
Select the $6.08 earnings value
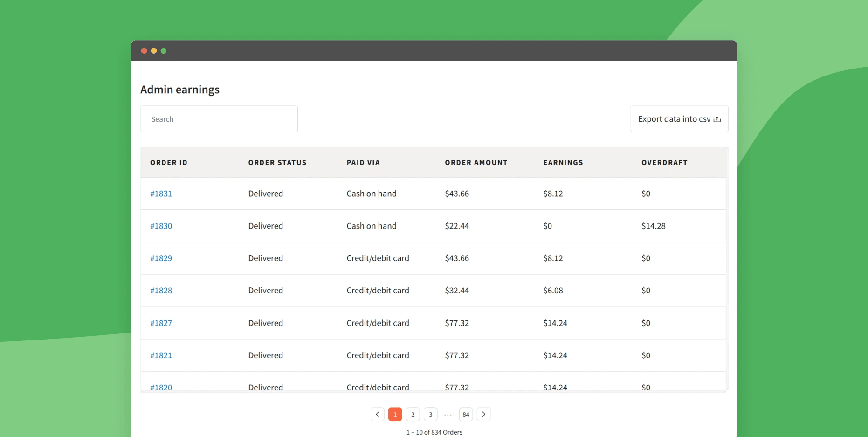click(x=553, y=290)
